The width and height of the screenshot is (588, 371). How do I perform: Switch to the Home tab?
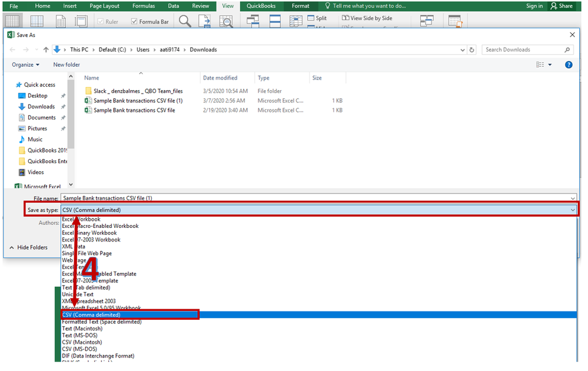tap(42, 6)
